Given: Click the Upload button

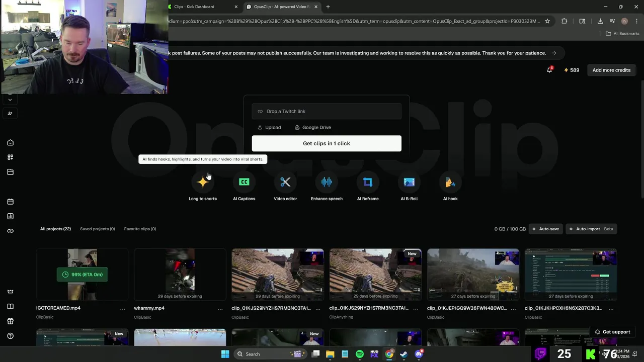Looking at the screenshot, I should coord(269,127).
